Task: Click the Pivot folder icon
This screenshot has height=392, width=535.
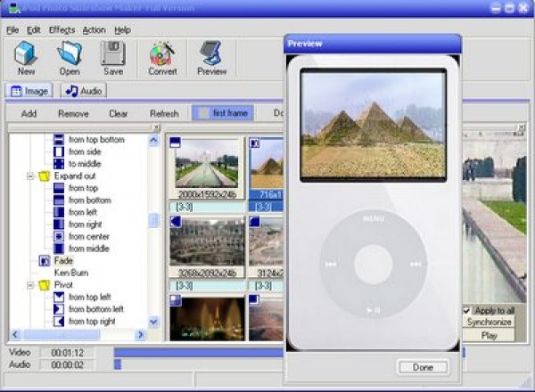Action: pyautogui.click(x=45, y=285)
